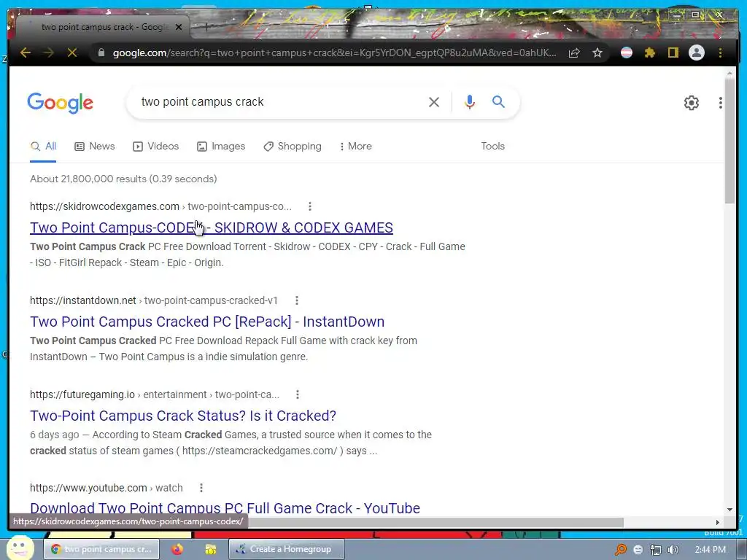Click the address bar URL
The height and width of the screenshot is (560, 747).
(334, 52)
